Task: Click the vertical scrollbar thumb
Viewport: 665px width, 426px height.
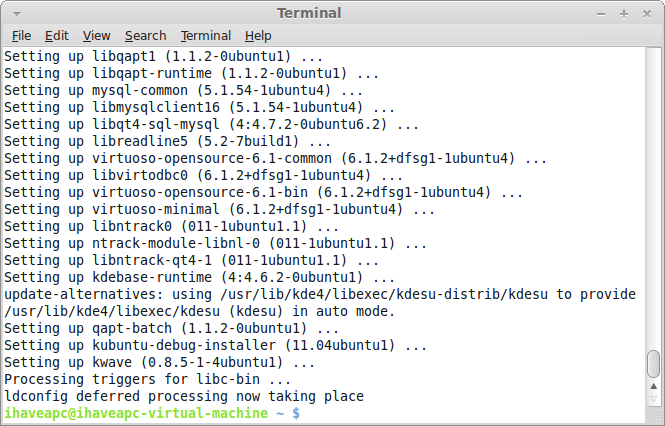Action: [x=653, y=364]
